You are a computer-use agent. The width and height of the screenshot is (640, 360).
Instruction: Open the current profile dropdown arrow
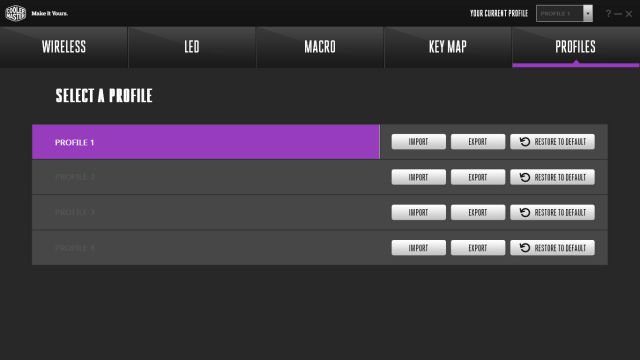click(x=588, y=13)
